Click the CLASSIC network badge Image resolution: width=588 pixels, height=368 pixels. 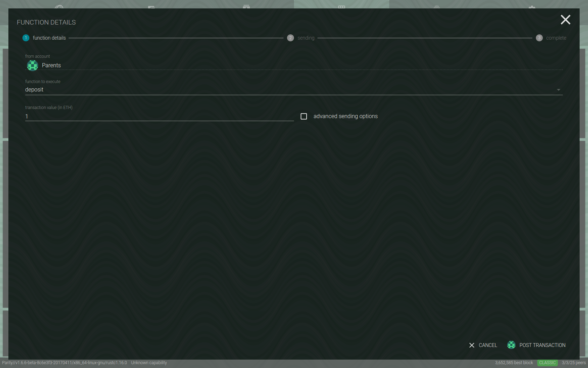point(547,363)
